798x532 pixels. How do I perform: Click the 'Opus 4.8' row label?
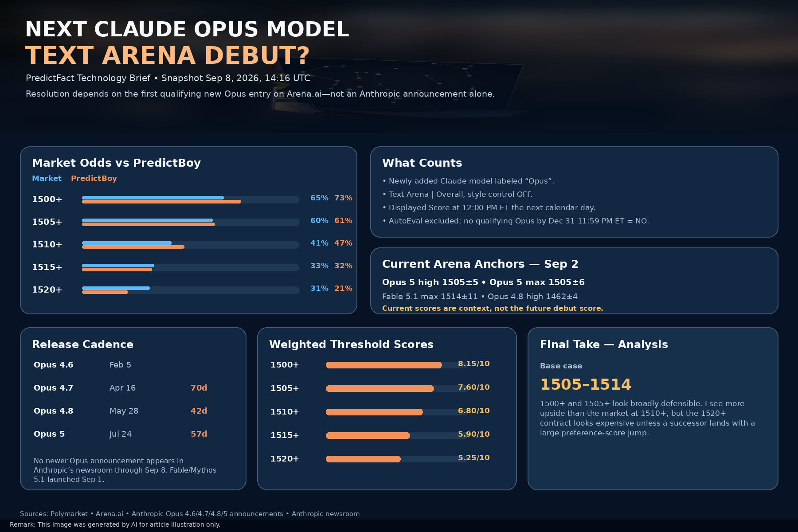(x=54, y=411)
